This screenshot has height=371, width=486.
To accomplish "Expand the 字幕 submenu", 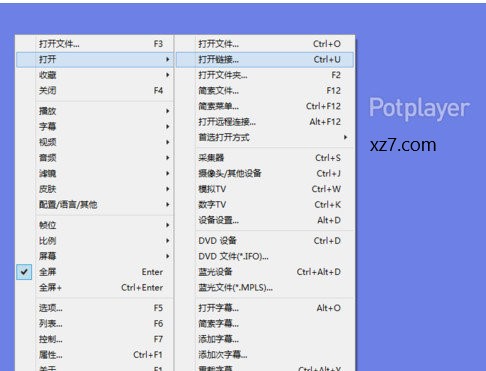I will click(x=95, y=127).
